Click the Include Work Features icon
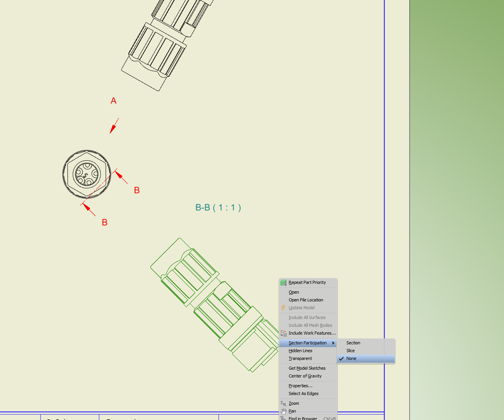 pyautogui.click(x=283, y=333)
